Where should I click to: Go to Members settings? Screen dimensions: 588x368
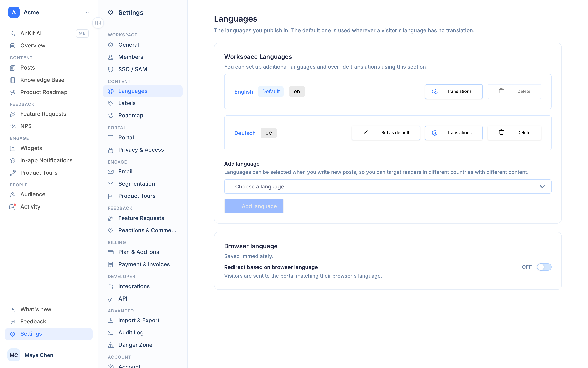143,57
